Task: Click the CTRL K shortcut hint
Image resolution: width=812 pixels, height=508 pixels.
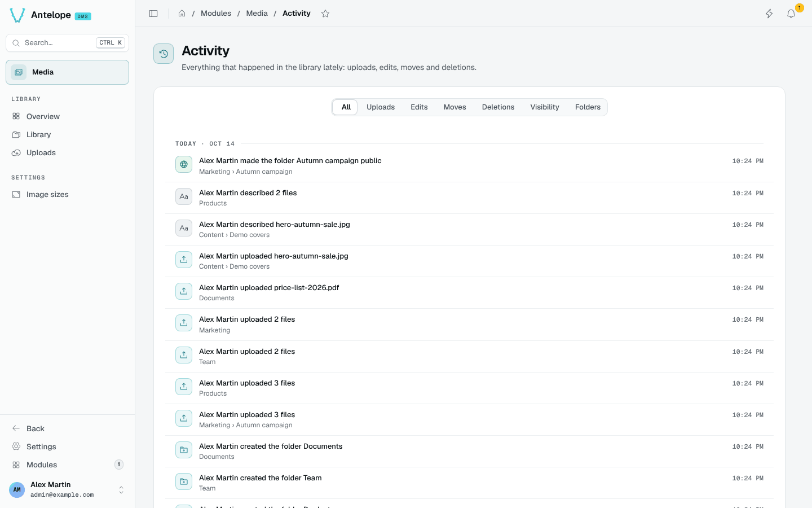Action: 111,43
